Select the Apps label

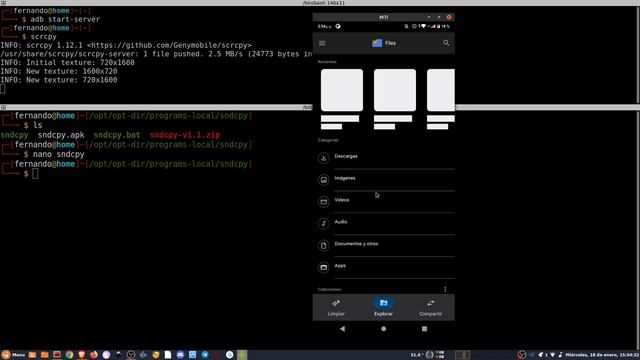coord(340,266)
